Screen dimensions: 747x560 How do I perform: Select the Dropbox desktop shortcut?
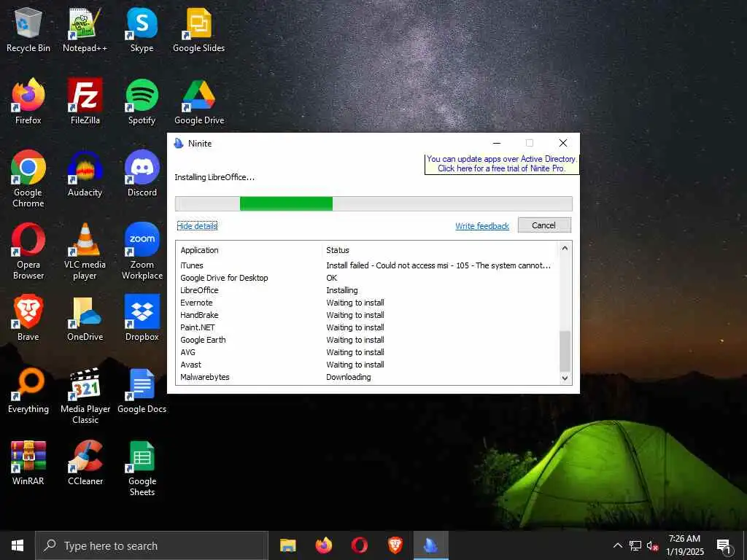point(142,318)
